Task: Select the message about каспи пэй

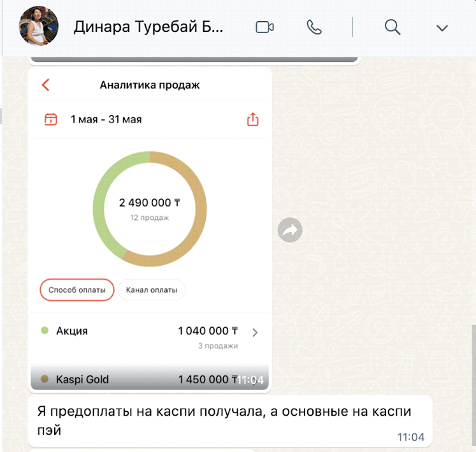Action: point(230,421)
